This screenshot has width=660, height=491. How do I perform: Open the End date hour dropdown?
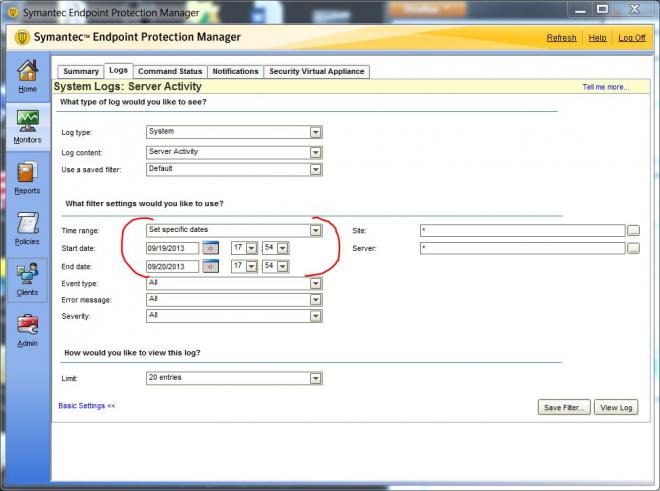pyautogui.click(x=251, y=266)
